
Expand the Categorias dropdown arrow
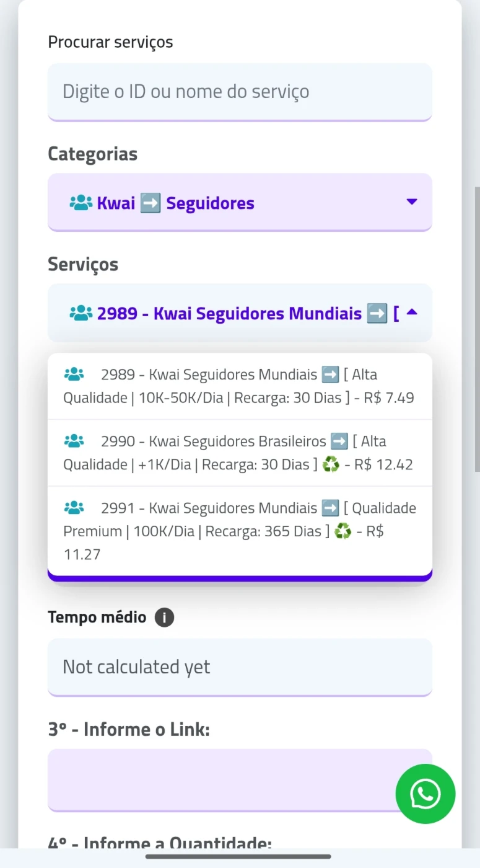[411, 201]
